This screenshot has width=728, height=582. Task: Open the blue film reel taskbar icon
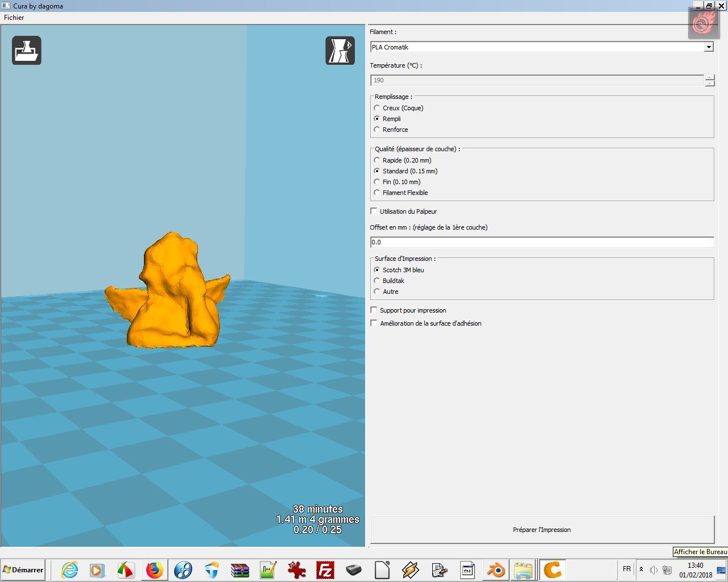coord(183,570)
